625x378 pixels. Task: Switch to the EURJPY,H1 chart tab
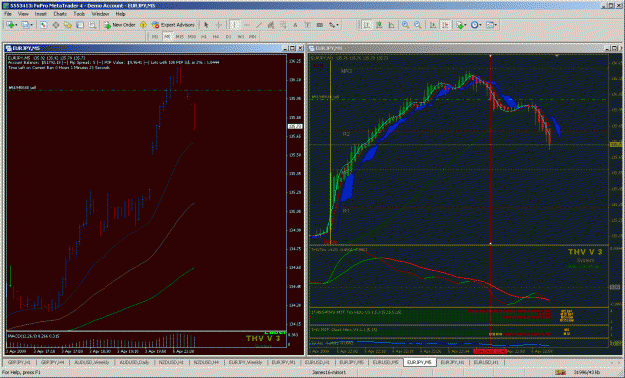tap(453, 362)
